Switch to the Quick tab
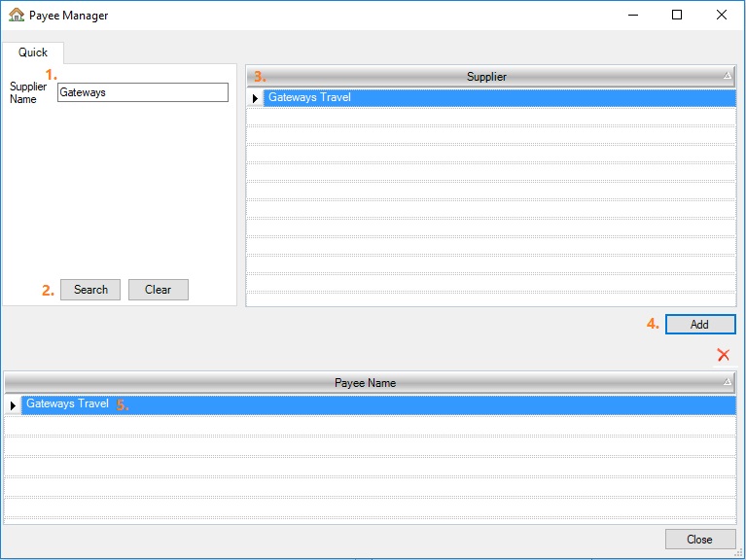This screenshot has width=746, height=560. [33, 52]
